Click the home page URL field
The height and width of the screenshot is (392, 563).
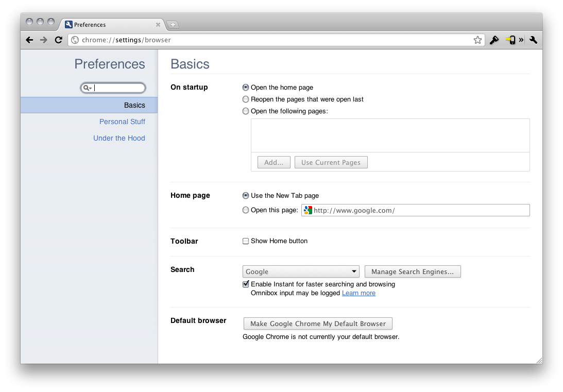(420, 210)
